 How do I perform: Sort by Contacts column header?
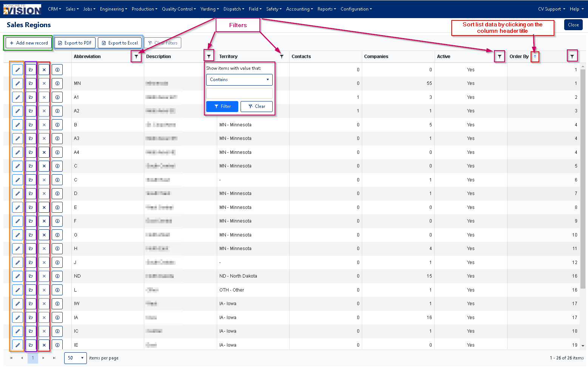click(301, 57)
